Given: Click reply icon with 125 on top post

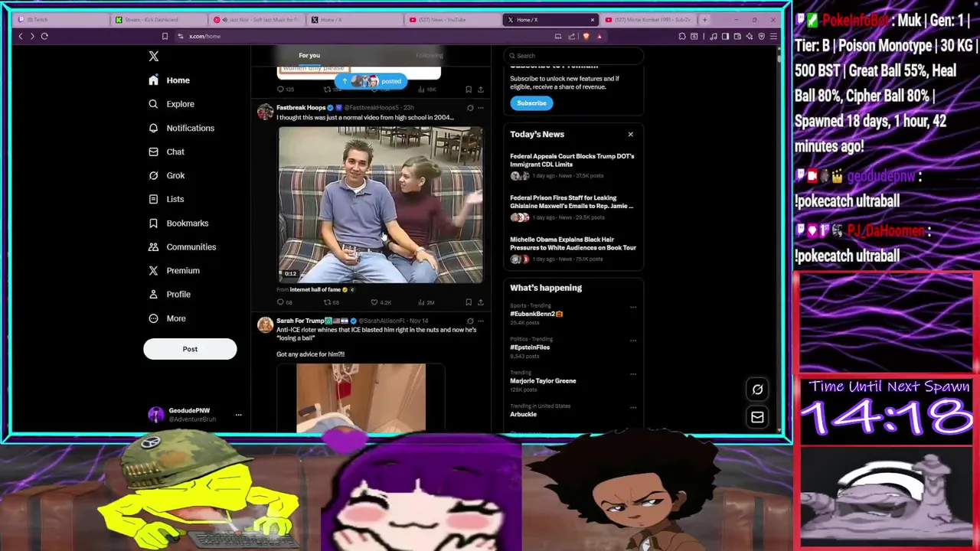Looking at the screenshot, I should tap(280, 90).
